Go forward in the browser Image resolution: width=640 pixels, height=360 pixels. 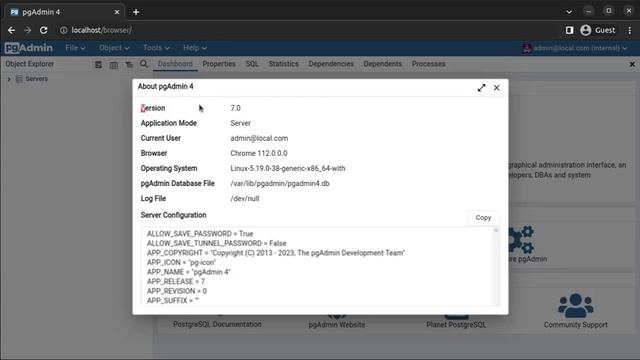click(x=27, y=30)
